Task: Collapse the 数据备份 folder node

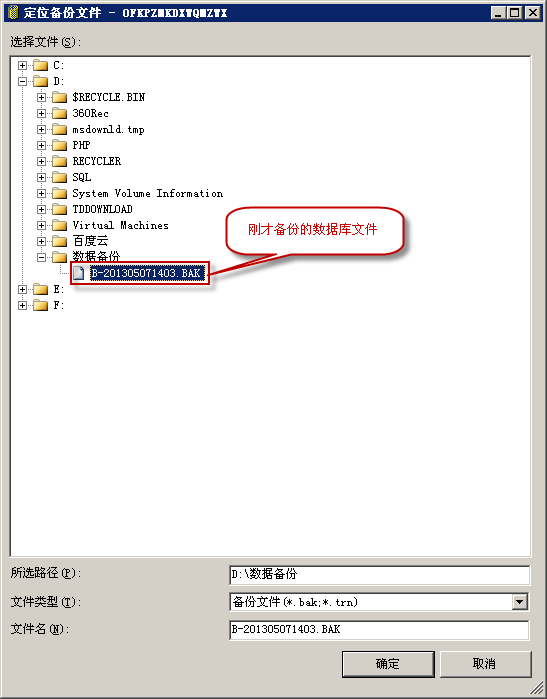Action: coord(41,257)
